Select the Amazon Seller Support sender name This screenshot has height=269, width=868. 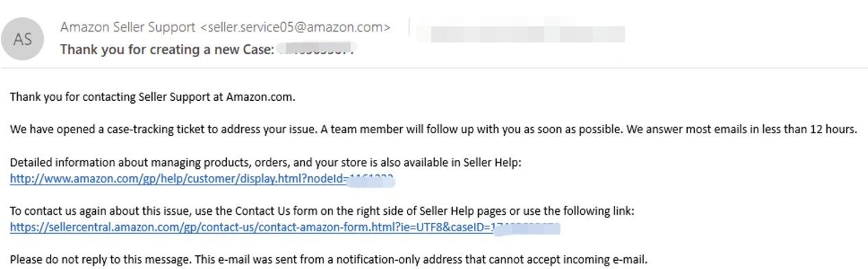(x=128, y=28)
